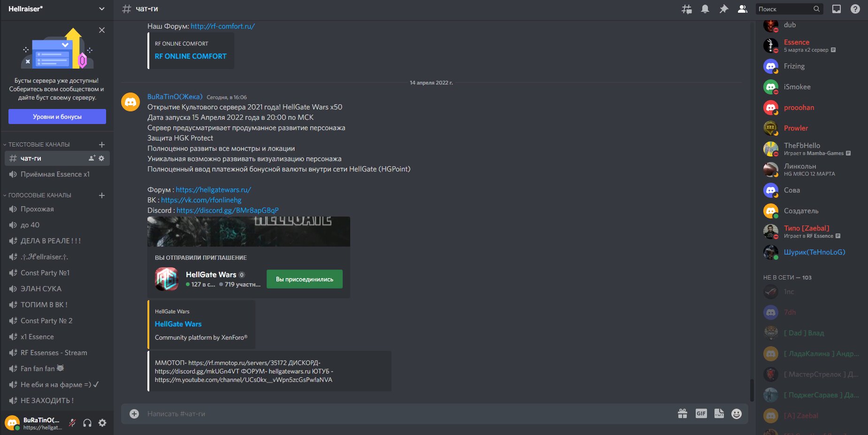This screenshot has width=868, height=435.
Task: Open member Сова in member list
Action: 812,190
